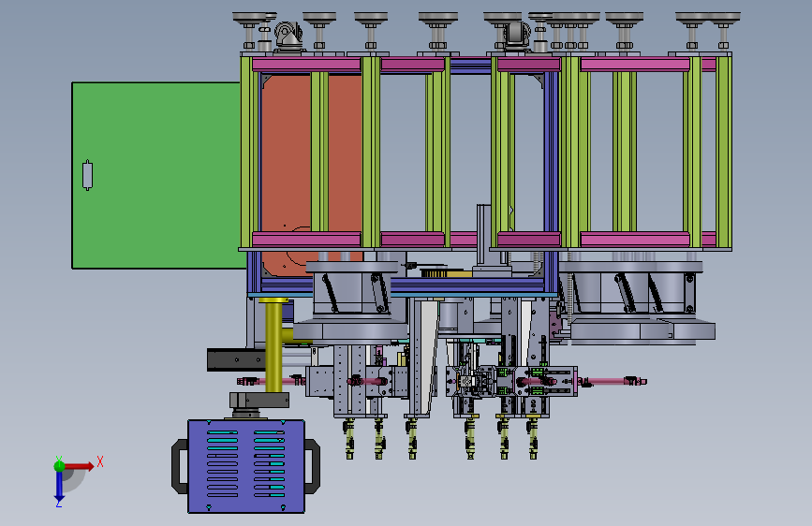Click the red X axis arrow of the triad
The width and height of the screenshot is (812, 526).
[79, 466]
